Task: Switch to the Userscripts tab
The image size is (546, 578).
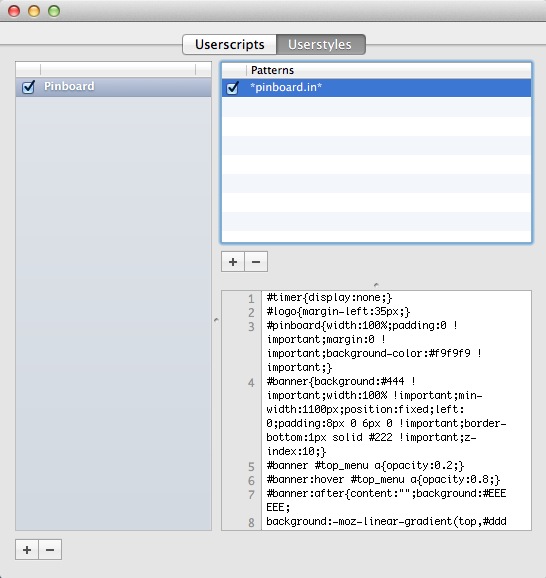Action: 229,45
